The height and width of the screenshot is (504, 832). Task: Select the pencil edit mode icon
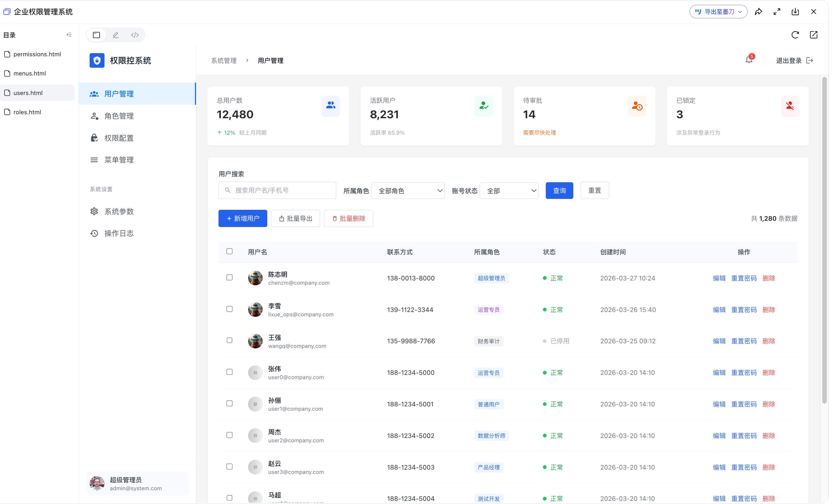(x=115, y=34)
